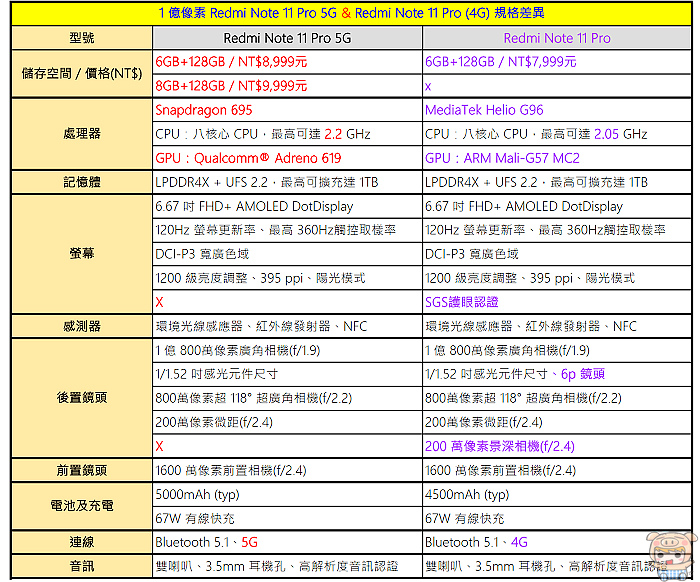
Task: Select the 記憶體 row label
Action: tap(82, 182)
